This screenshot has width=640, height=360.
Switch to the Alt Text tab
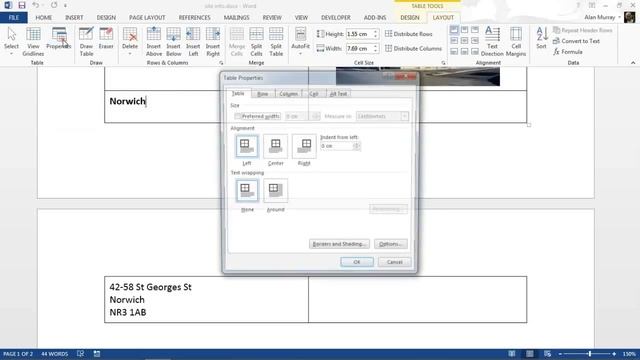click(x=338, y=94)
